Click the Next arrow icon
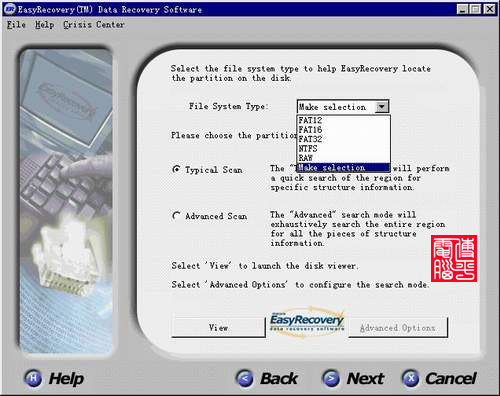Image resolution: width=500 pixels, height=396 pixels. [331, 378]
